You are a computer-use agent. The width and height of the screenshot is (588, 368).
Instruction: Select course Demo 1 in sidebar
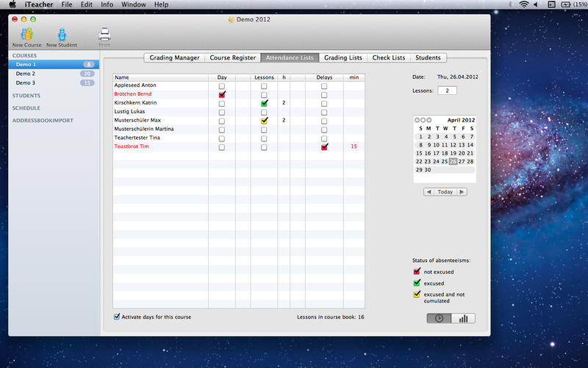click(x=54, y=65)
